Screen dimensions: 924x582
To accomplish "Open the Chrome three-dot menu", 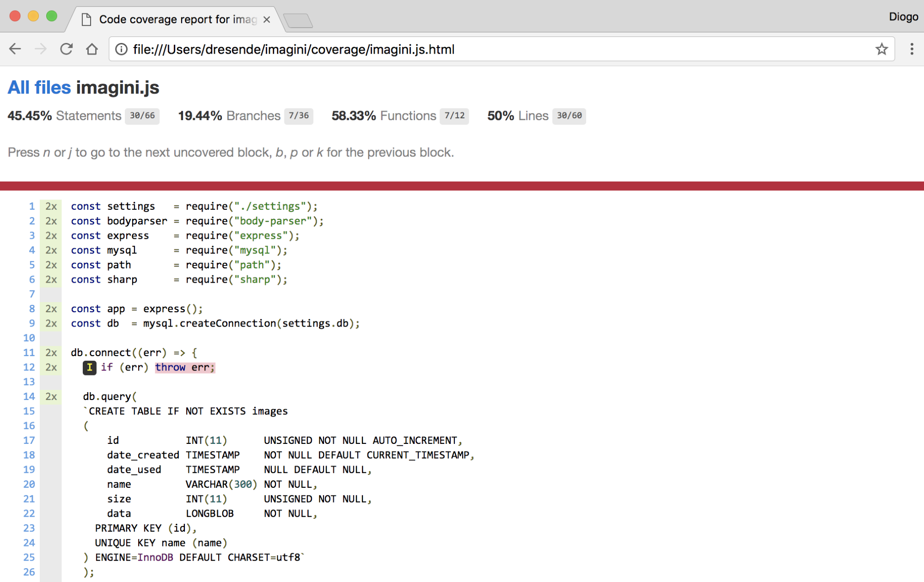I will tap(912, 49).
